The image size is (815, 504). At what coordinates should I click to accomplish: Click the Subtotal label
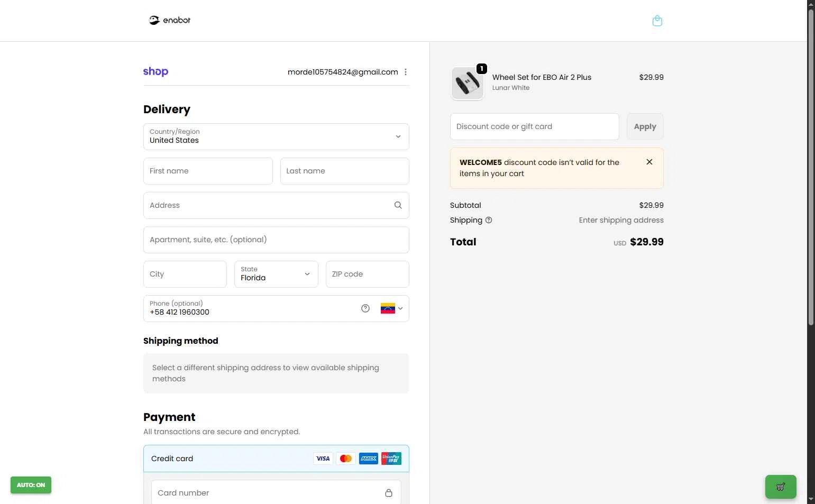465,205
